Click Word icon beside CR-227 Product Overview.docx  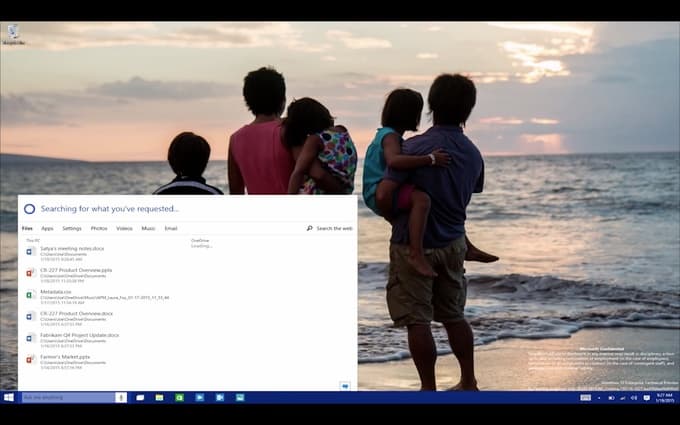pyautogui.click(x=30, y=316)
